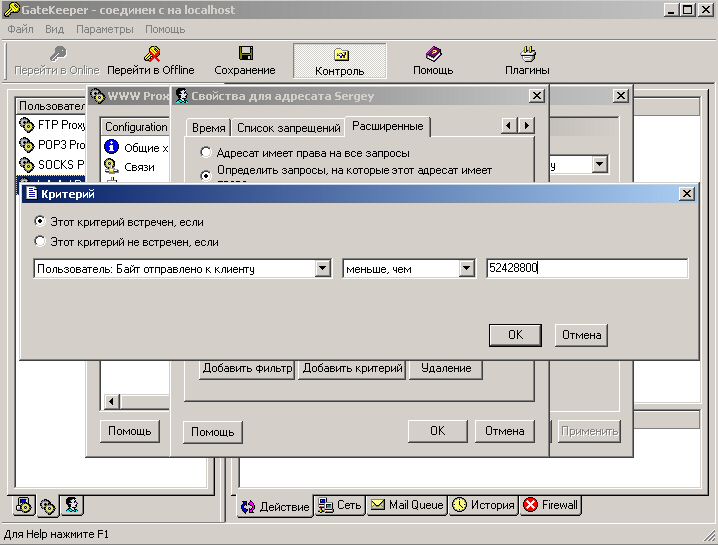Click the Configuration column header

pyautogui.click(x=135, y=127)
